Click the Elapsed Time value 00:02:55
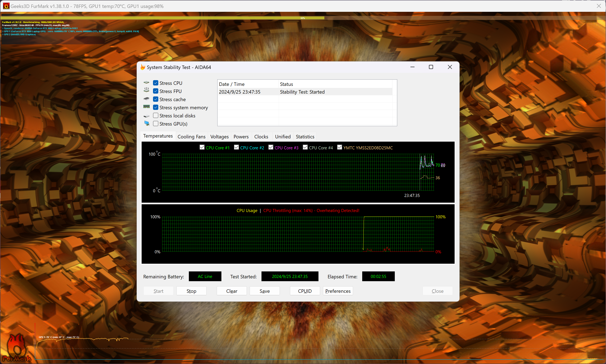Viewport: 606px width, 364px height. point(378,276)
